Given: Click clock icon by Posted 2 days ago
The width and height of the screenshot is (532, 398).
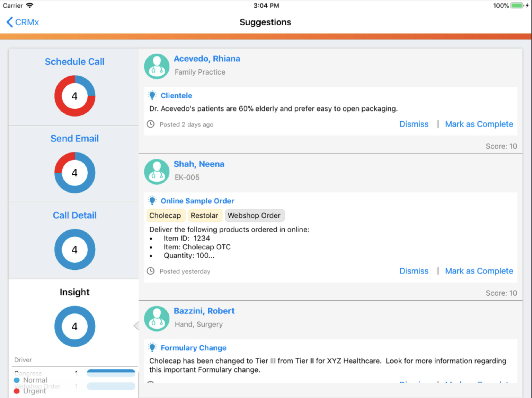Looking at the screenshot, I should click(151, 124).
